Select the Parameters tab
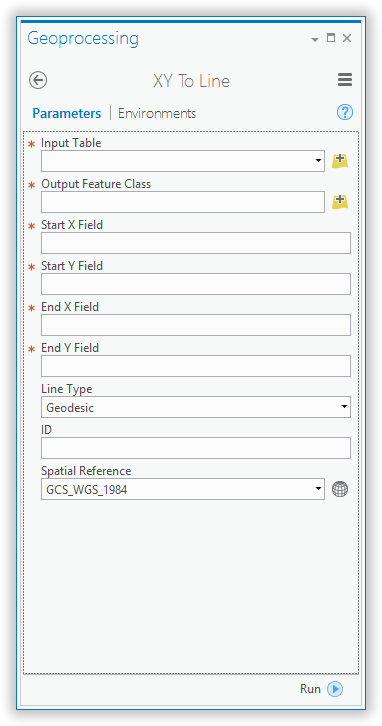The width and height of the screenshot is (382, 726). point(67,113)
